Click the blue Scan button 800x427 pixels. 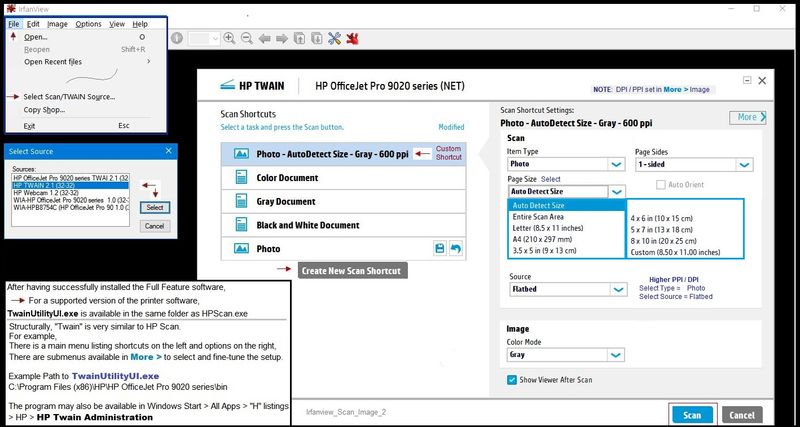tap(692, 415)
